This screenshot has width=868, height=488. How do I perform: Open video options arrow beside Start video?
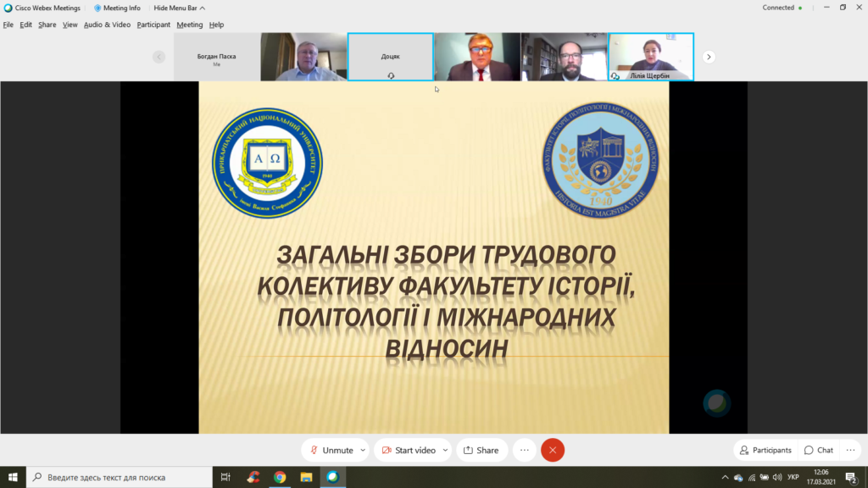pos(446,450)
